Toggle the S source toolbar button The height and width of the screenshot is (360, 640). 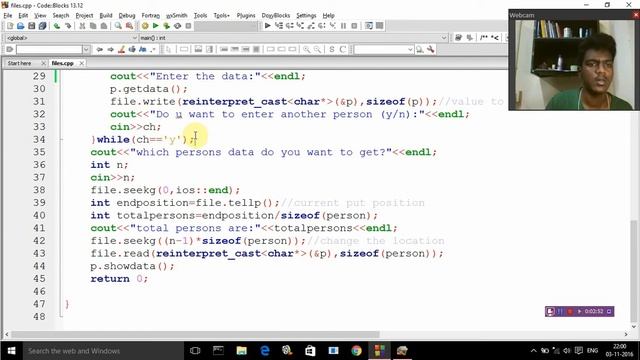click(332, 49)
